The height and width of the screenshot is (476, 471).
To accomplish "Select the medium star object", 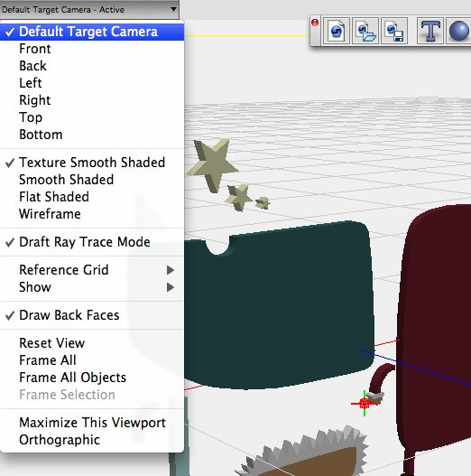I will [x=239, y=198].
